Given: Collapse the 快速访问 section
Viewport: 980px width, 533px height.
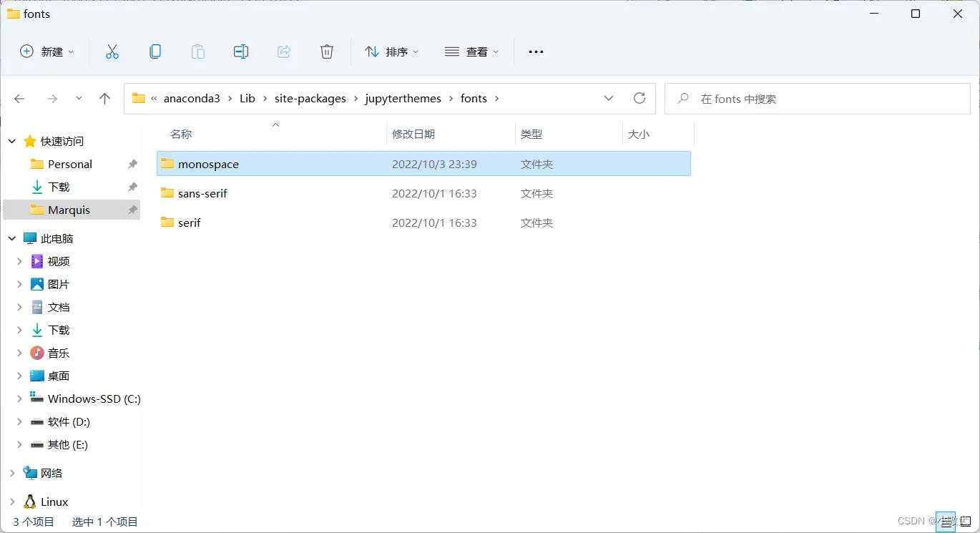Looking at the screenshot, I should pos(12,141).
